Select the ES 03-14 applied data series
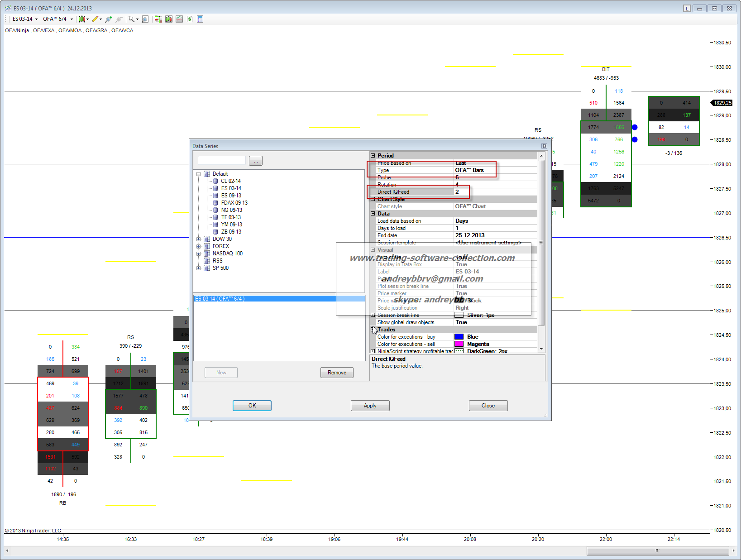741x560 pixels. (x=220, y=299)
